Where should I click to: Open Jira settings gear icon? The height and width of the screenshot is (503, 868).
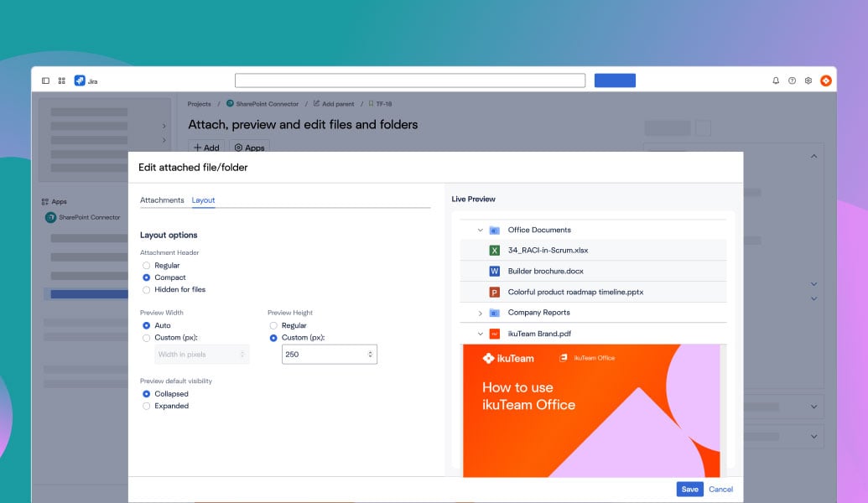point(808,80)
